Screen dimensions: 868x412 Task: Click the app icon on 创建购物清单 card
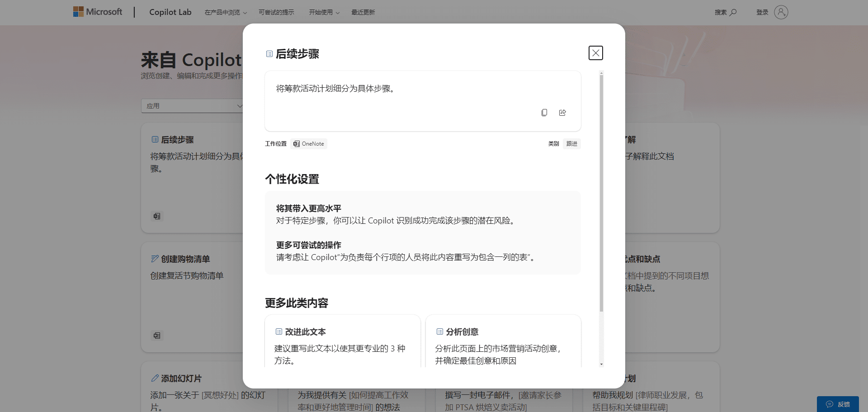tap(157, 336)
